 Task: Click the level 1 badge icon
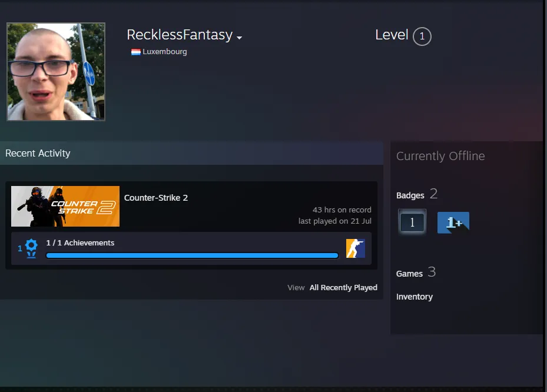412,222
